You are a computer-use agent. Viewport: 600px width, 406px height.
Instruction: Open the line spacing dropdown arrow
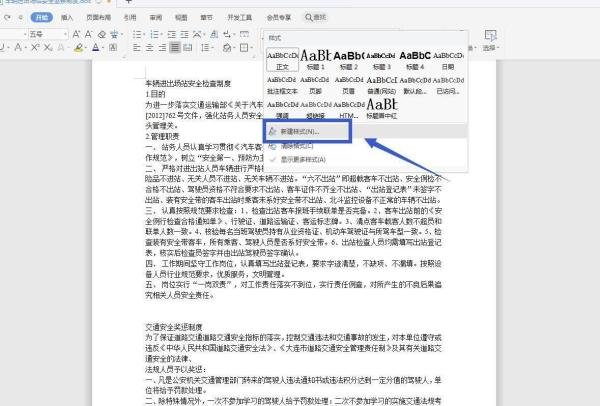tap(212, 48)
